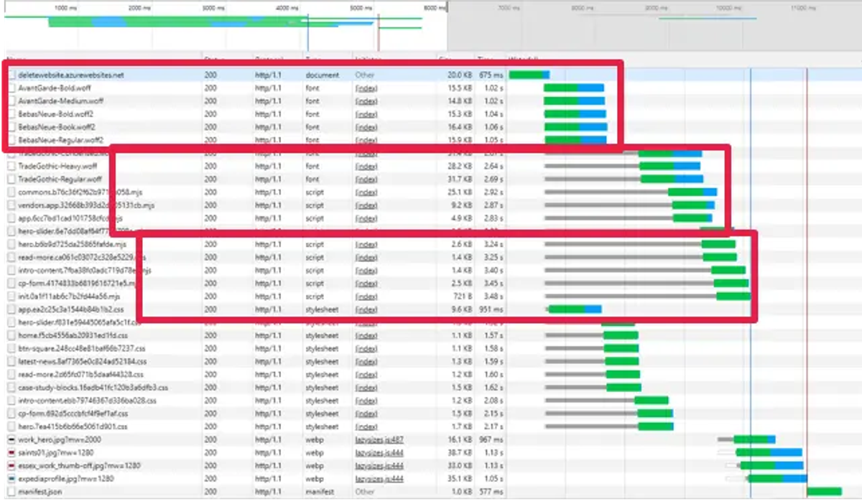
Task: Click the essex_work_thumb-off.jpg thumbnail icon
Action: (x=11, y=465)
